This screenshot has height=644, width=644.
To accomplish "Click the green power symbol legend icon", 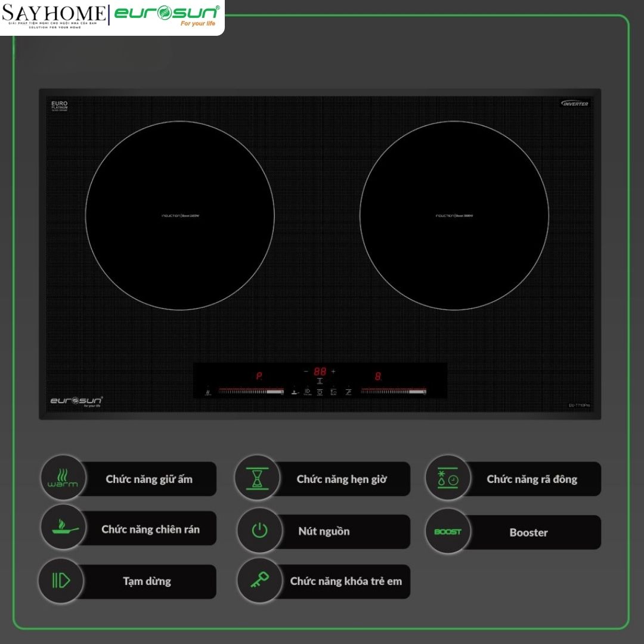I will click(x=259, y=531).
